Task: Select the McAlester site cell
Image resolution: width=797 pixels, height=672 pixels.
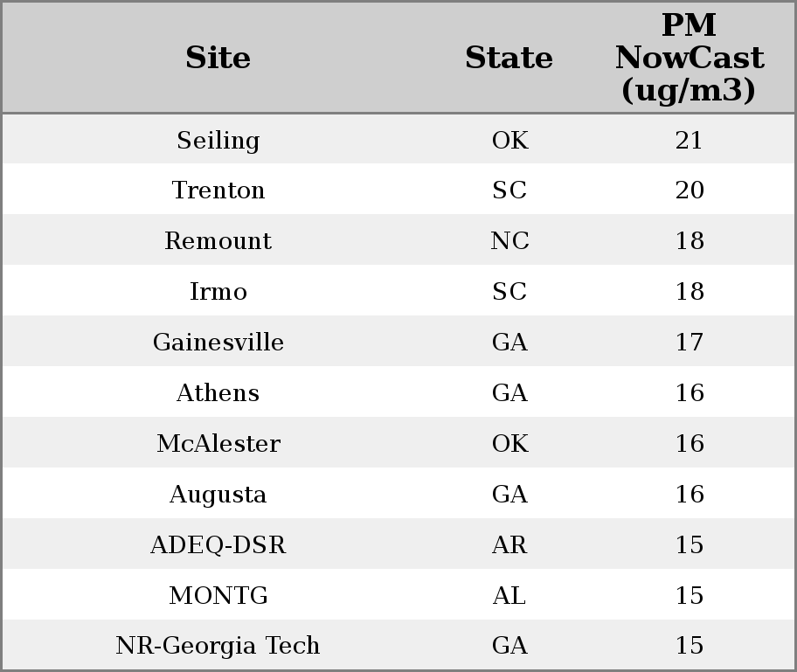Action: tap(218, 444)
